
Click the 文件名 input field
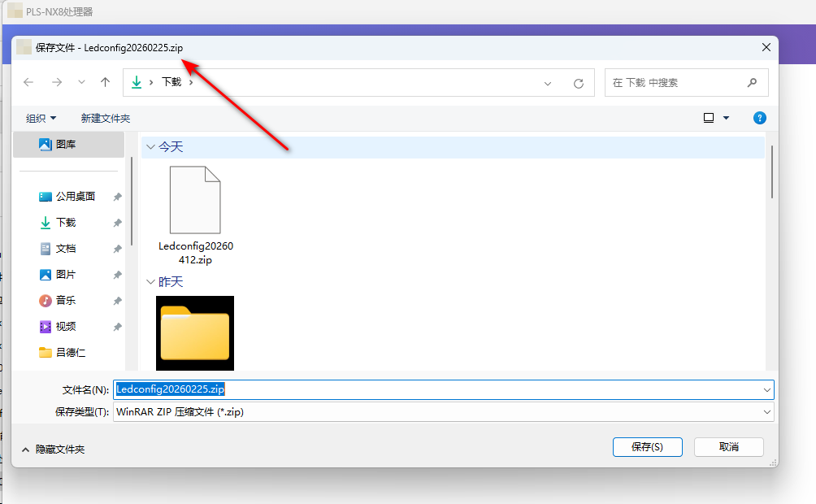pyautogui.click(x=436, y=389)
